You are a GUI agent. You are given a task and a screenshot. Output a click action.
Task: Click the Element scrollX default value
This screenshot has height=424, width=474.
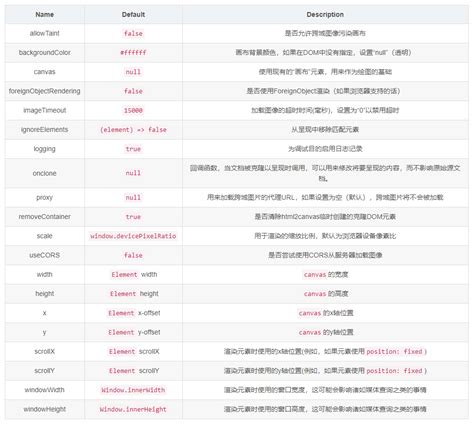[x=134, y=351]
